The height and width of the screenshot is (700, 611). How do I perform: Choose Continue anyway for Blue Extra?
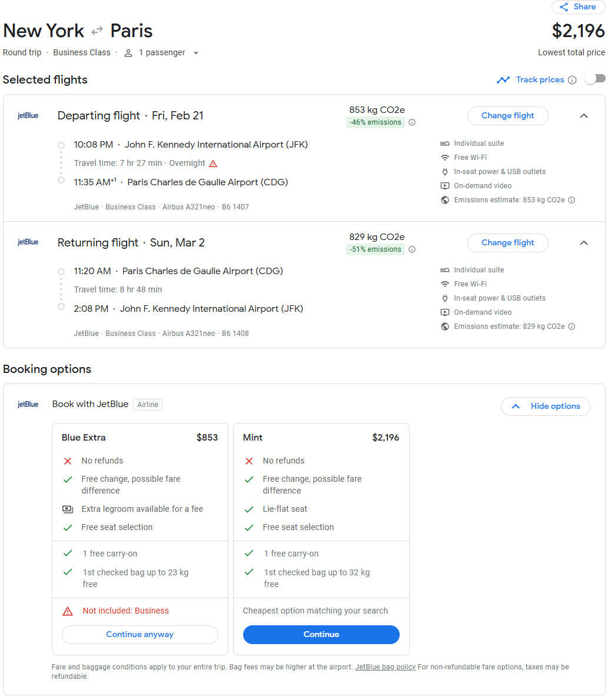(140, 634)
